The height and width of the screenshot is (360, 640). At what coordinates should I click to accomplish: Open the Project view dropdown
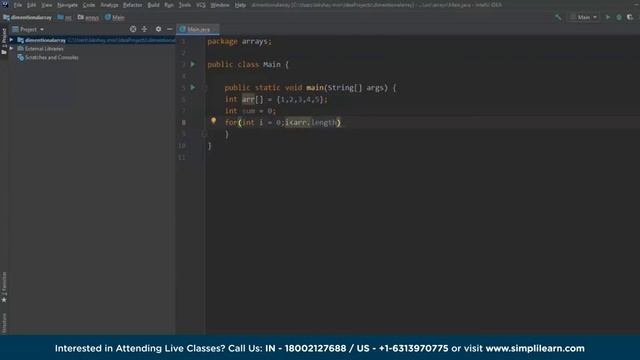28,29
